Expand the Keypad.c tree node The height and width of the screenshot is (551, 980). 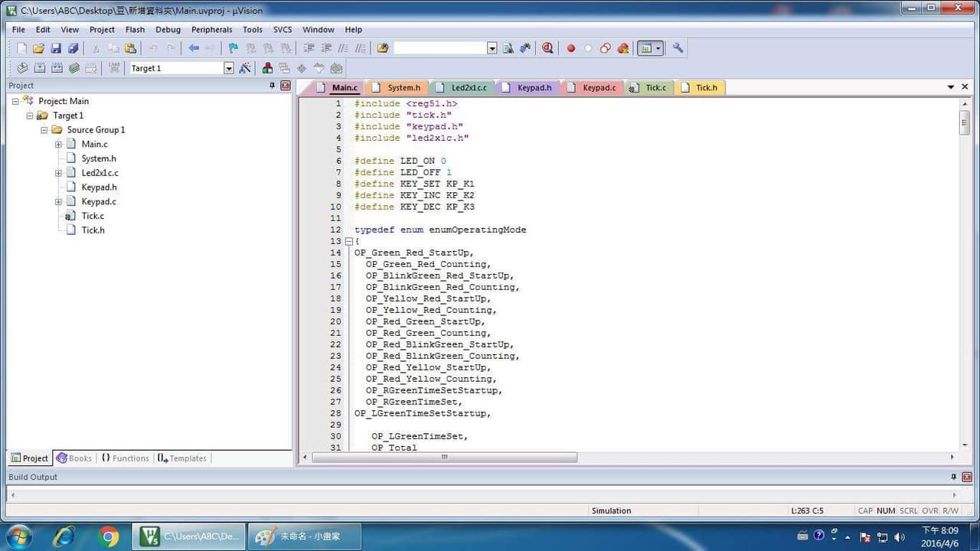(x=58, y=201)
